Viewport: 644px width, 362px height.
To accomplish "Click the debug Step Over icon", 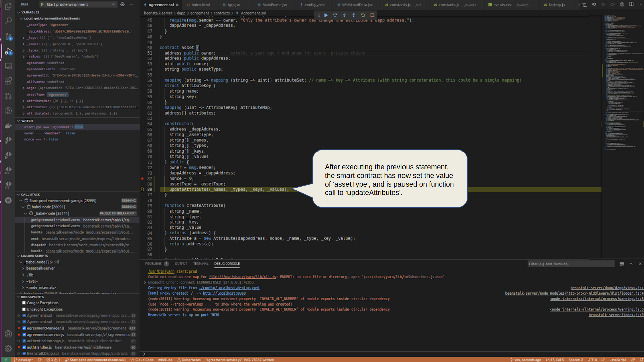I will (335, 15).
